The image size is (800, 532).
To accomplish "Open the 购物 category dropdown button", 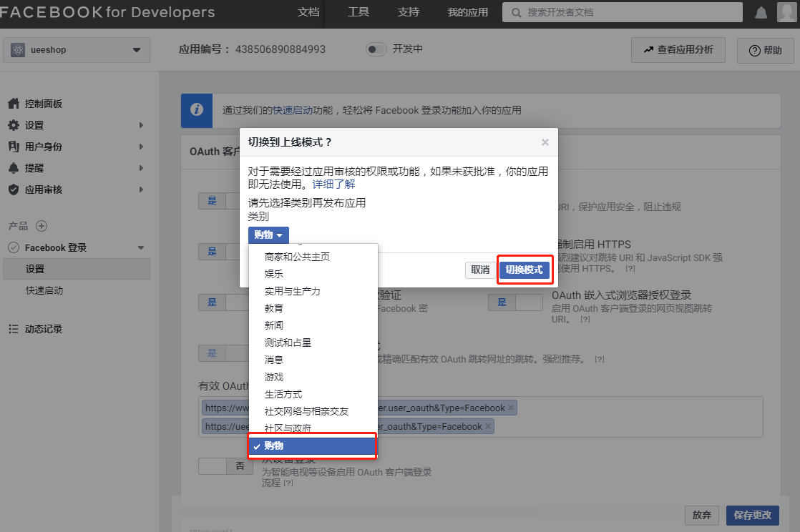I will [268, 235].
